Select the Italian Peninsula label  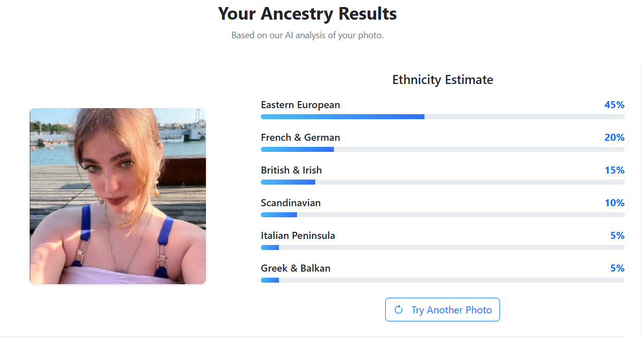[298, 235]
